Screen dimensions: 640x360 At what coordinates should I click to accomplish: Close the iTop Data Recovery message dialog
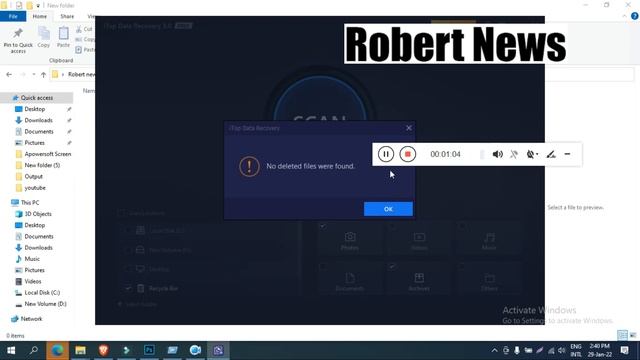click(x=409, y=128)
